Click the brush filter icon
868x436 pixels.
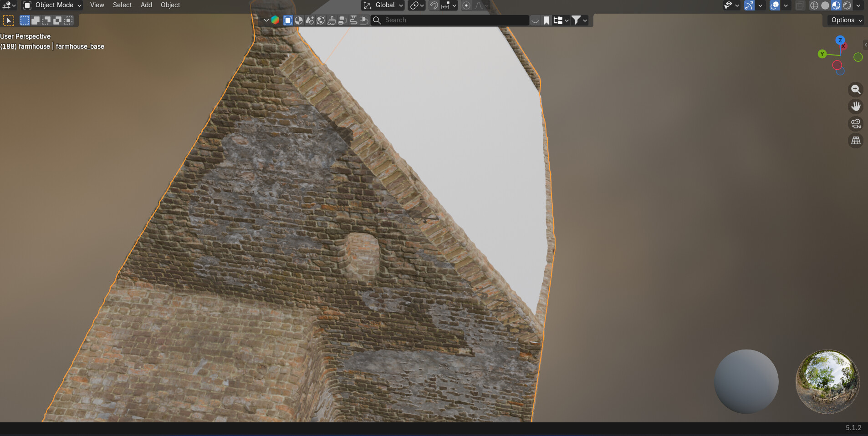coord(332,20)
